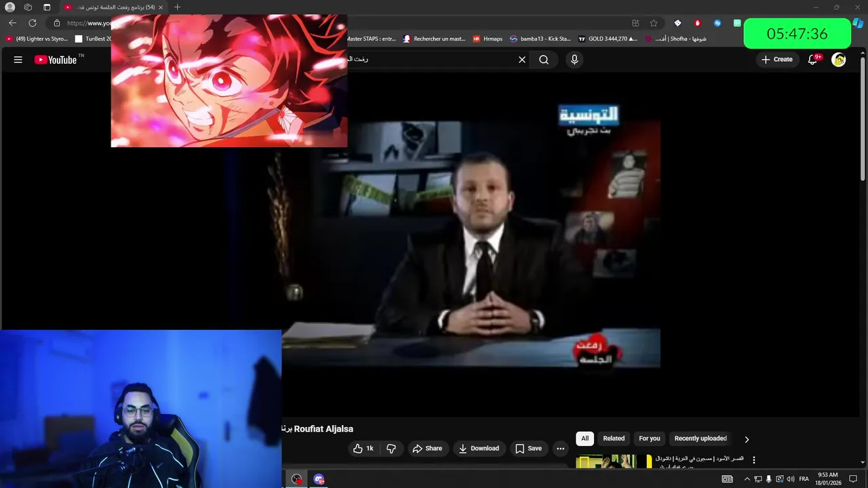Open the Discord taskbar icon
868x488 pixels.
(x=319, y=479)
